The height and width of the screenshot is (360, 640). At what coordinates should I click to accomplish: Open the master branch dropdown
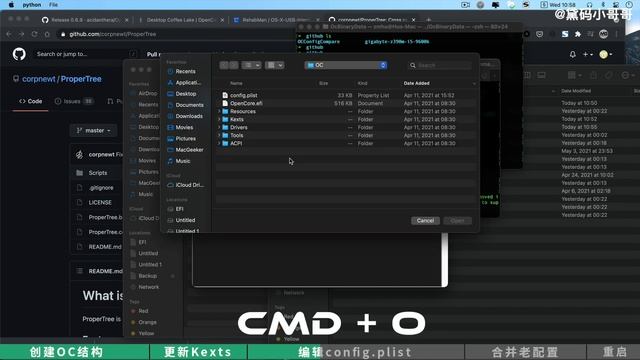pyautogui.click(x=93, y=131)
